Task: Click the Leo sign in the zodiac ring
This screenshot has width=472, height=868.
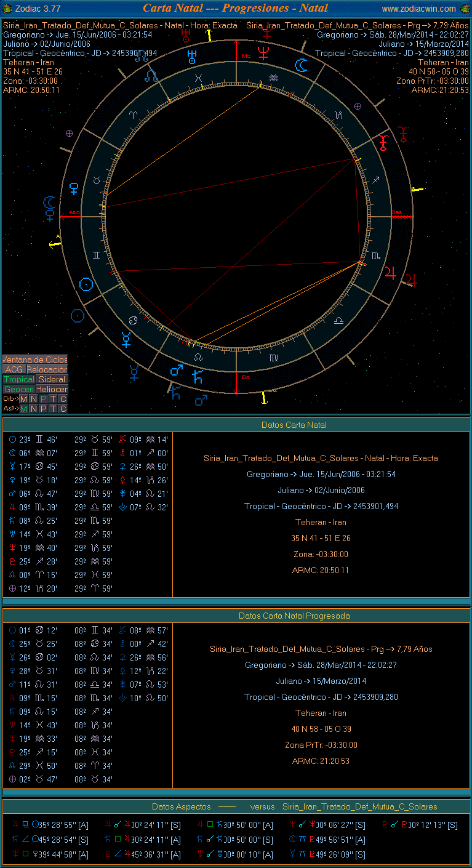Action: tap(198, 357)
